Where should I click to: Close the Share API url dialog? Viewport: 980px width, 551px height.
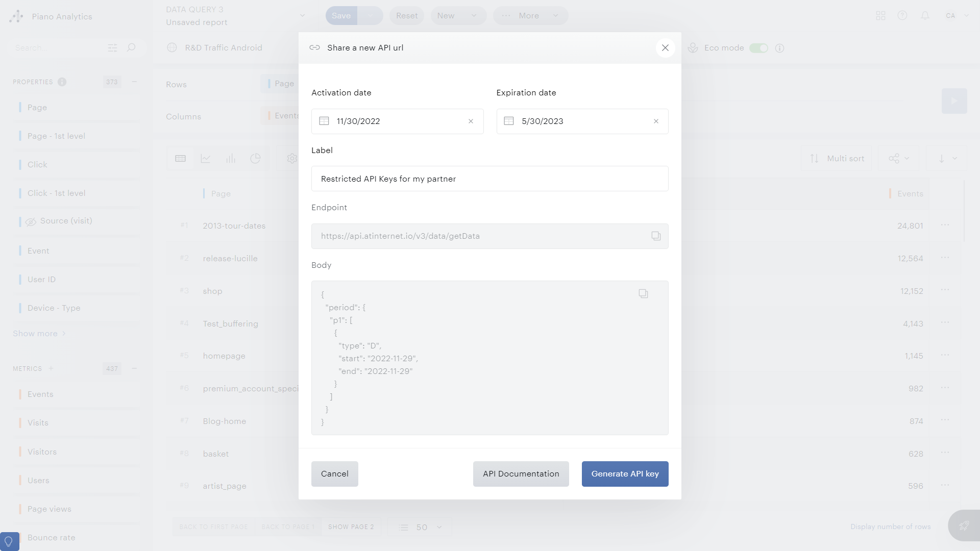coord(665,48)
